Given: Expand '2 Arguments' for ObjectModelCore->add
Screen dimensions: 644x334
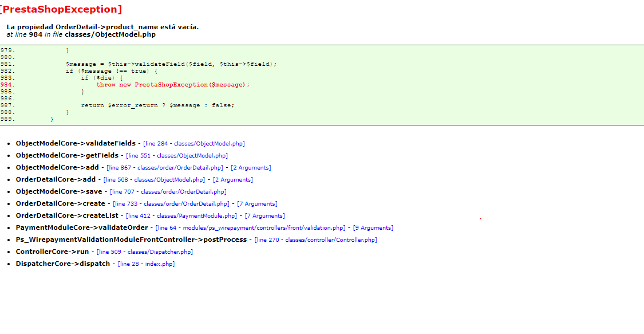Looking at the screenshot, I should click(x=251, y=168).
